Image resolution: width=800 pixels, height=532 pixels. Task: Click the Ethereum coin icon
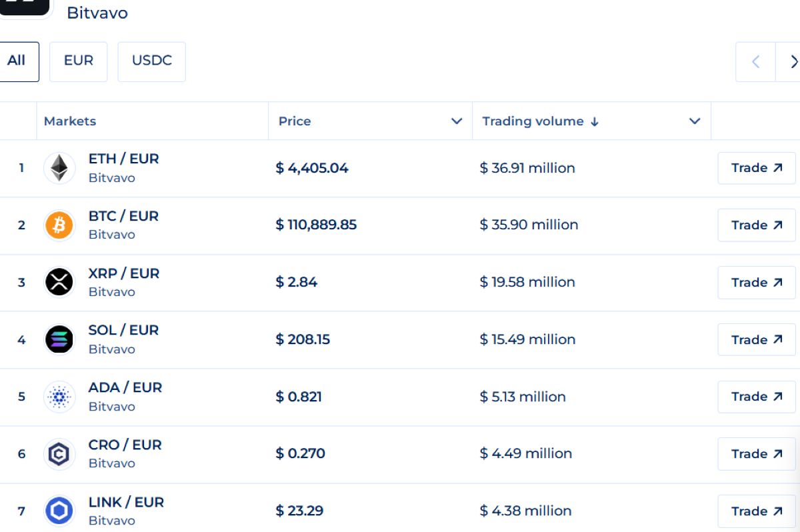(x=59, y=168)
